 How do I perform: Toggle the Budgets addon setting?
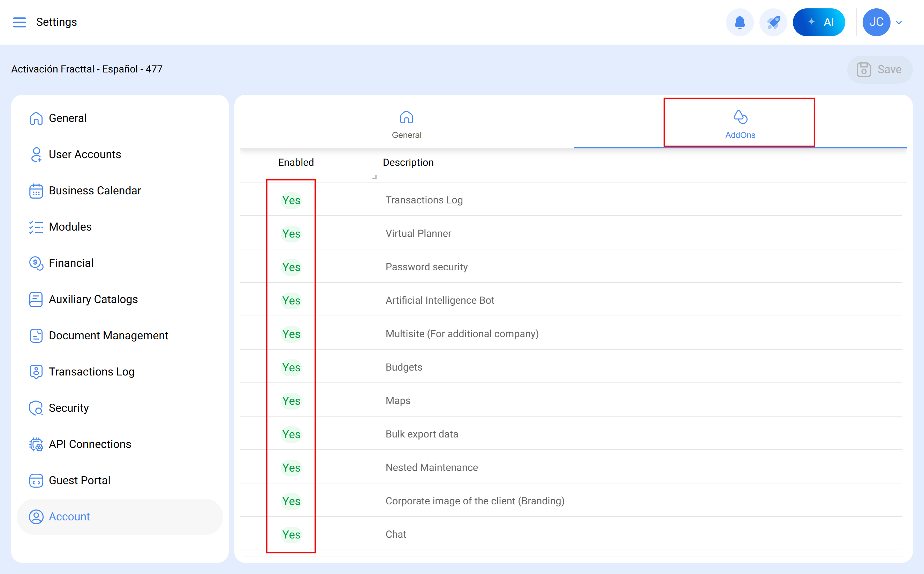point(291,367)
